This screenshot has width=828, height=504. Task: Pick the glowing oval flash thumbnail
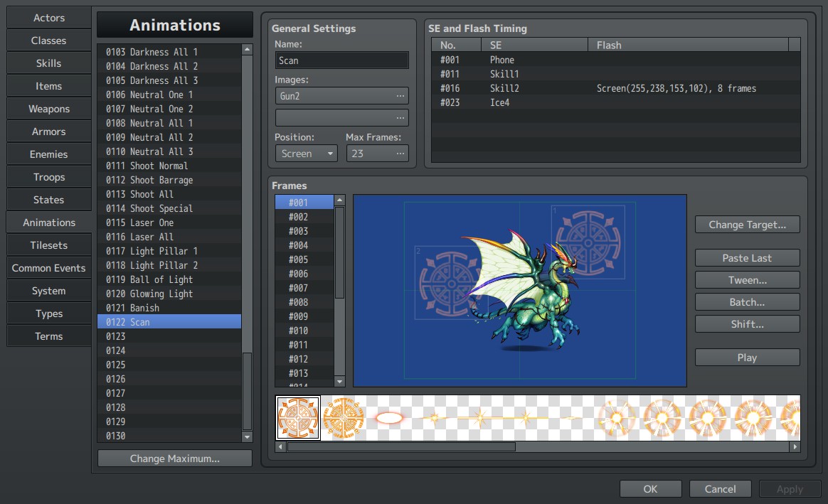click(389, 418)
